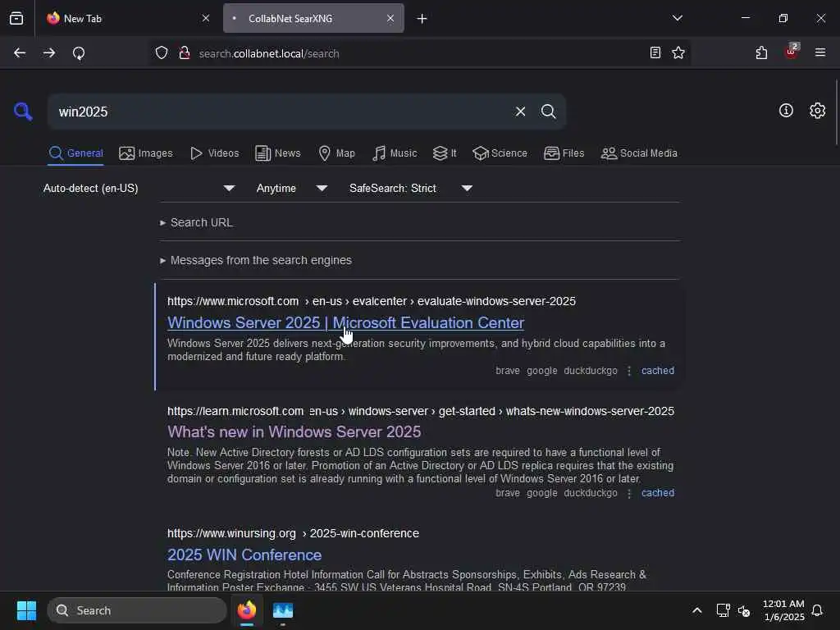This screenshot has height=630, width=840.
Task: Open the About info icon
Action: tap(786, 111)
